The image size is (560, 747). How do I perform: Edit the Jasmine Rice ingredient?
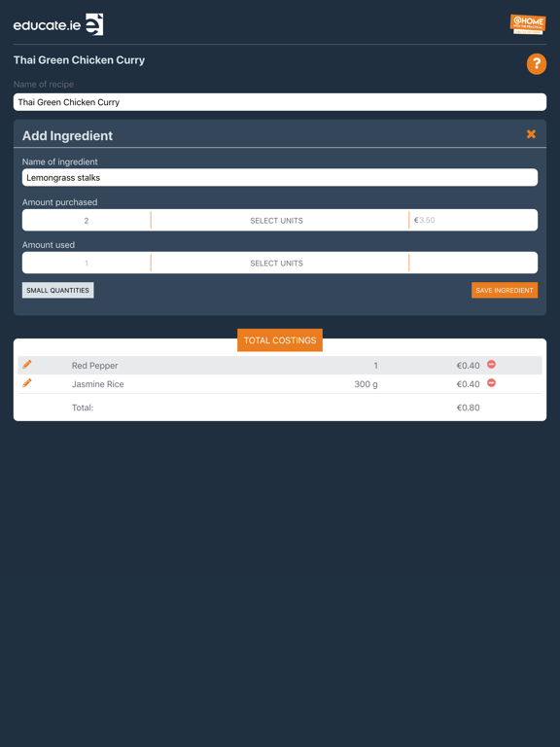(27, 382)
